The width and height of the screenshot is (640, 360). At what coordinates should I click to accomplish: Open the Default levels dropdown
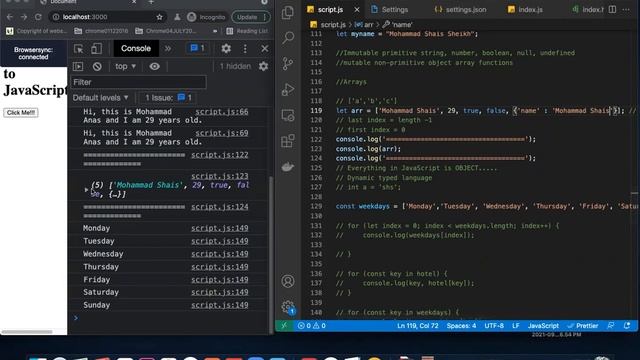pos(100,98)
